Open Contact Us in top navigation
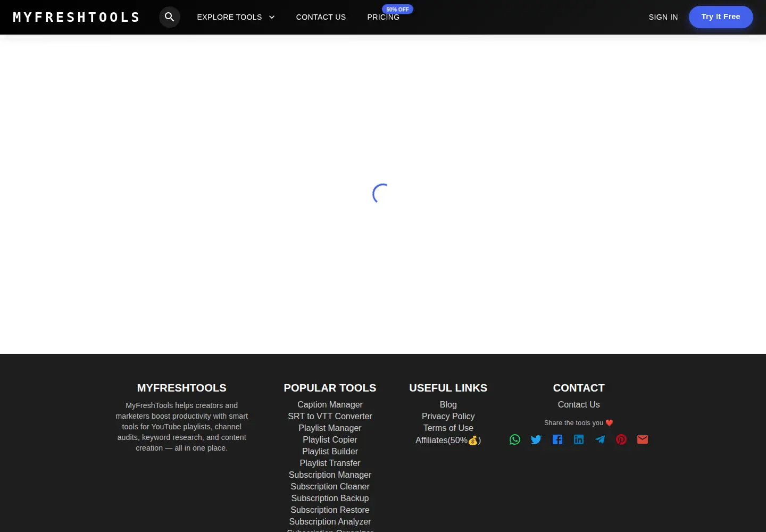The width and height of the screenshot is (766, 532). pyautogui.click(x=321, y=17)
